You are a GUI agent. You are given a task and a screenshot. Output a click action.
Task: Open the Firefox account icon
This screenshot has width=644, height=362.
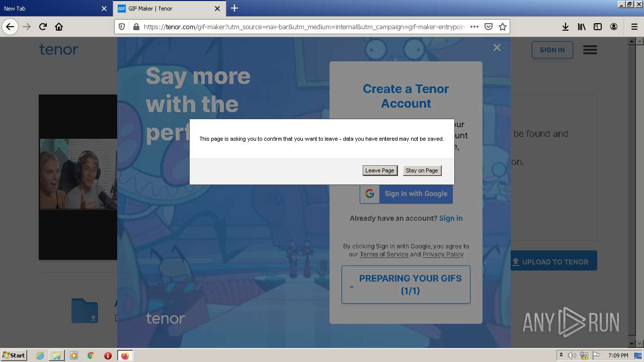pos(614,27)
